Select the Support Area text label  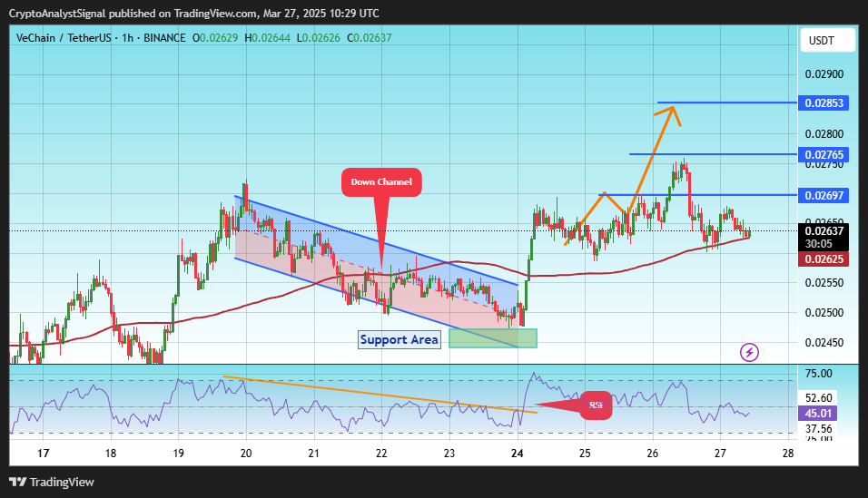399,339
